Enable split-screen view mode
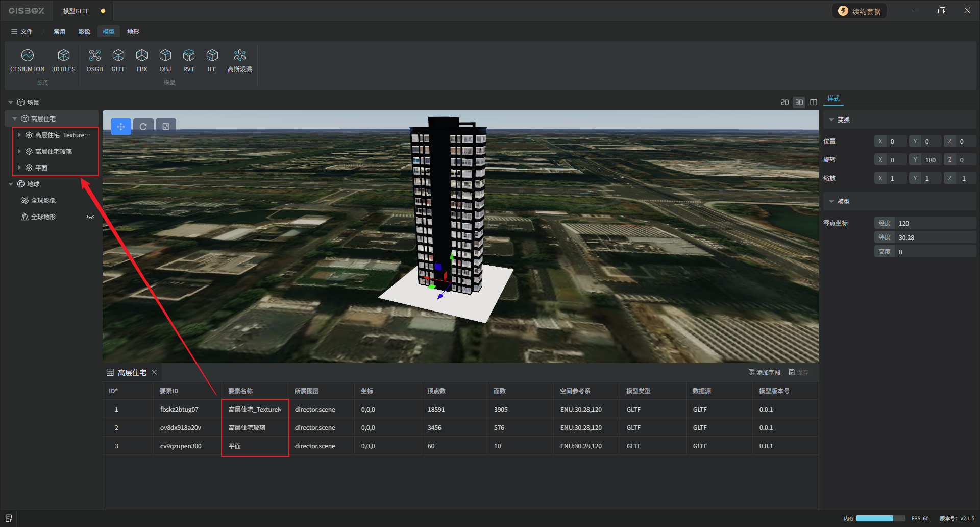The width and height of the screenshot is (980, 527). tap(814, 103)
